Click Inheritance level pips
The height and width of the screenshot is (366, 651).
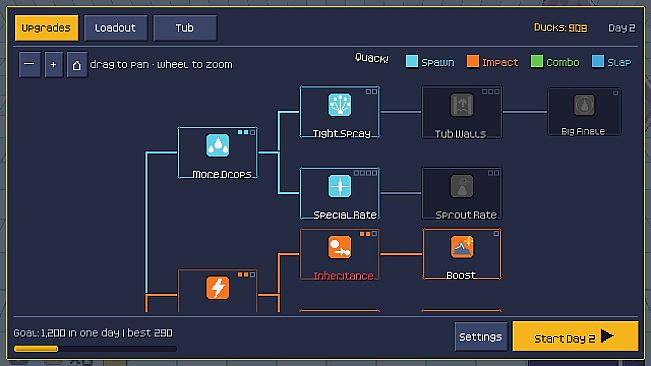(368, 234)
